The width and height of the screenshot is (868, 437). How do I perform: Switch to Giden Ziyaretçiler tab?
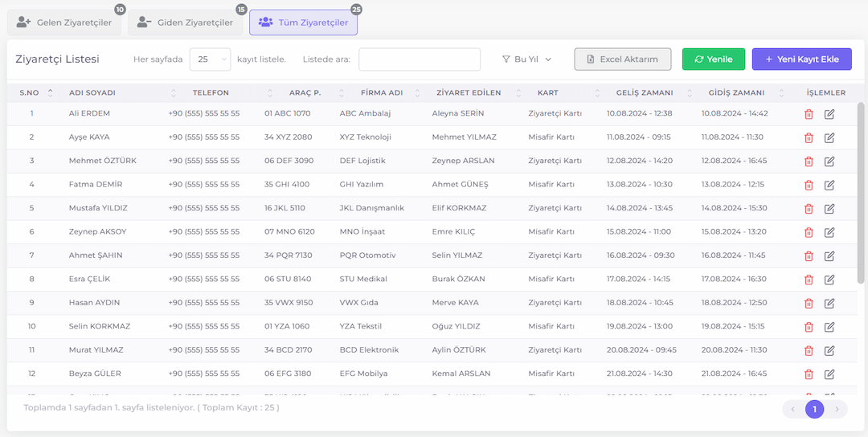tap(185, 22)
